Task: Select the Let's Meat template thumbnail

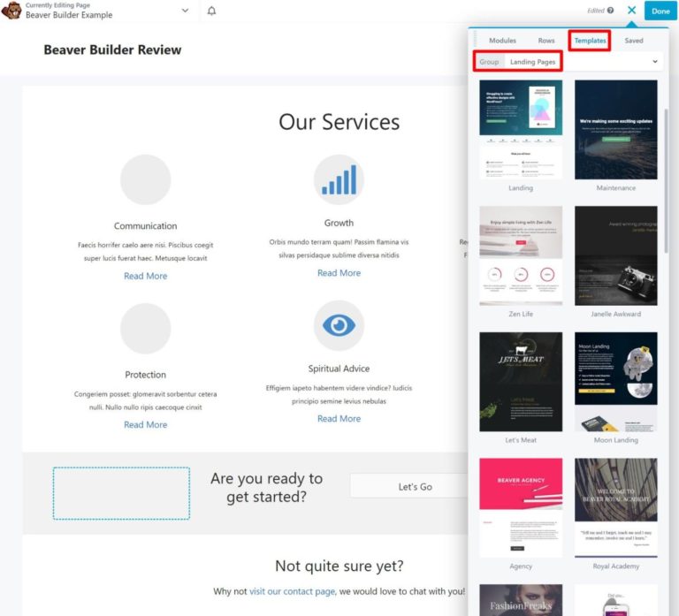Action: (x=521, y=382)
